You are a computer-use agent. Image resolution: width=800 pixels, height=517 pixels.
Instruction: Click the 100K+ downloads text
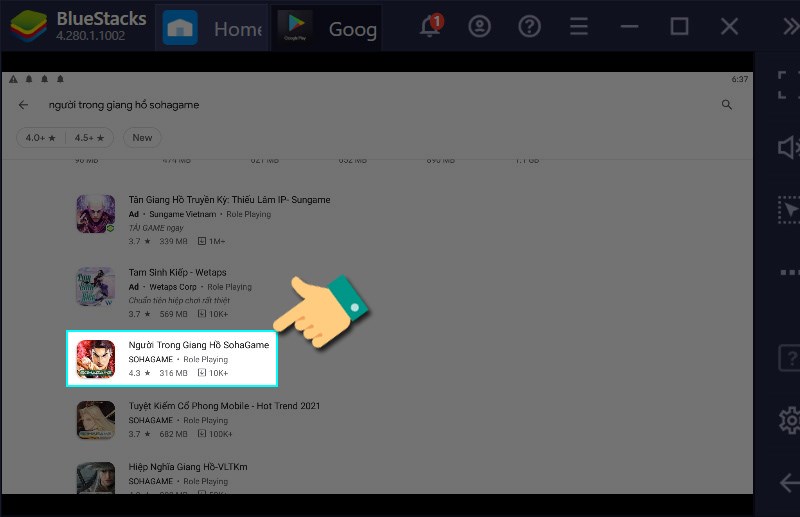(220, 434)
